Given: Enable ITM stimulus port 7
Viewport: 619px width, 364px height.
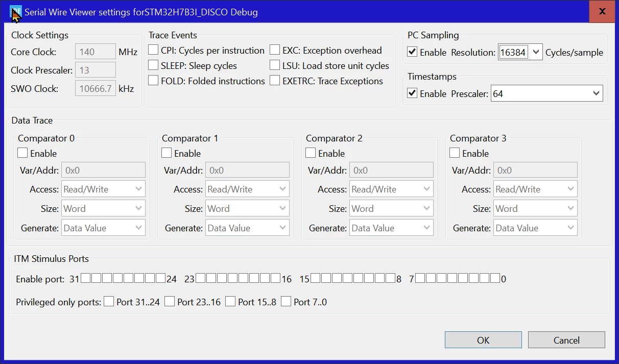Looking at the screenshot, I should click(x=420, y=278).
